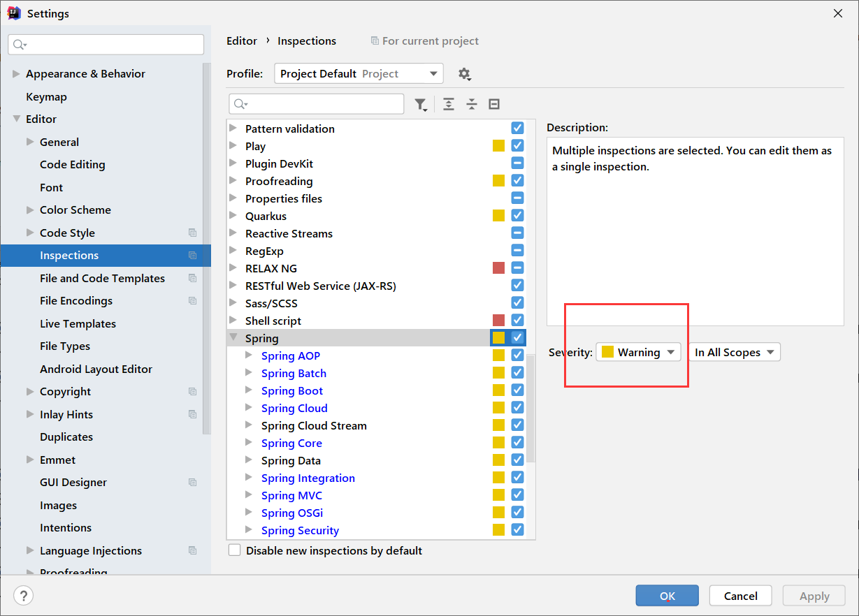
Task: Expand the Emmet settings node
Action: pyautogui.click(x=30, y=460)
